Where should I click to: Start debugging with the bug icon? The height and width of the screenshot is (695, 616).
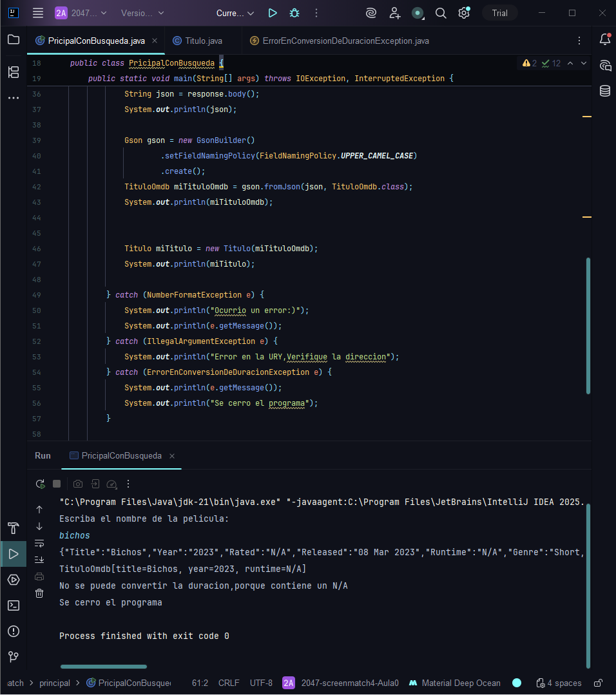coord(294,13)
